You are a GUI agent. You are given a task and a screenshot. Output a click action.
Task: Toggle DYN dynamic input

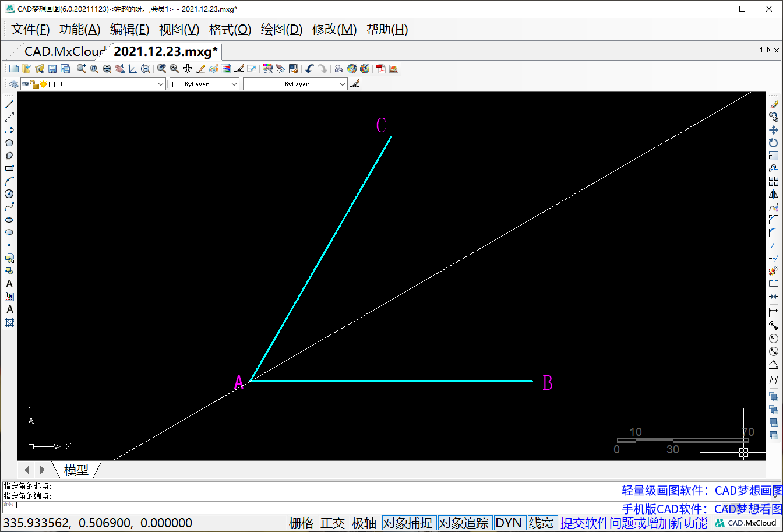tap(509, 523)
